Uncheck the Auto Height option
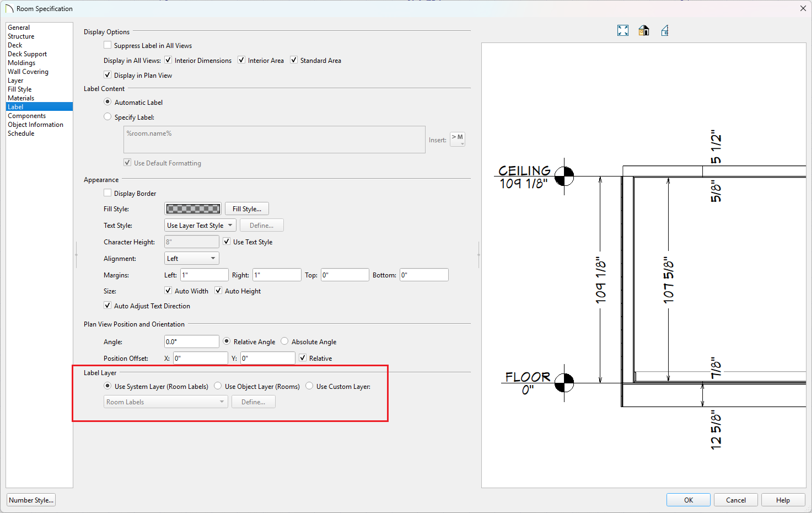This screenshot has width=812, height=513. tap(218, 291)
